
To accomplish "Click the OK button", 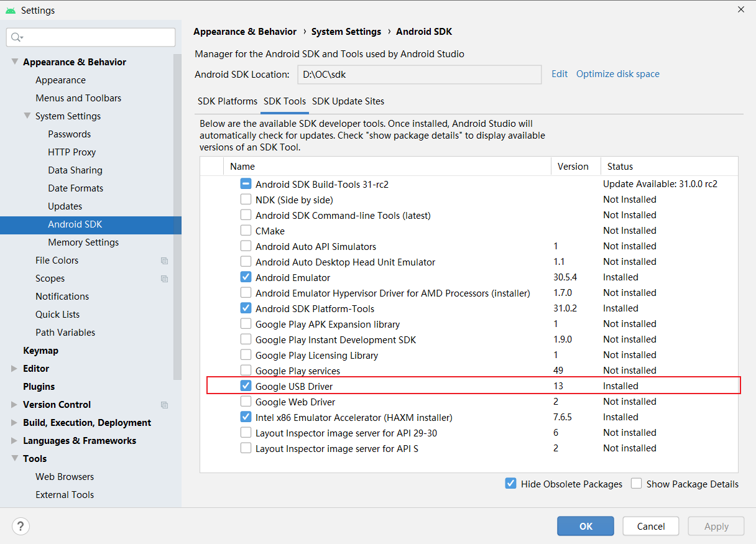I will [x=586, y=526].
